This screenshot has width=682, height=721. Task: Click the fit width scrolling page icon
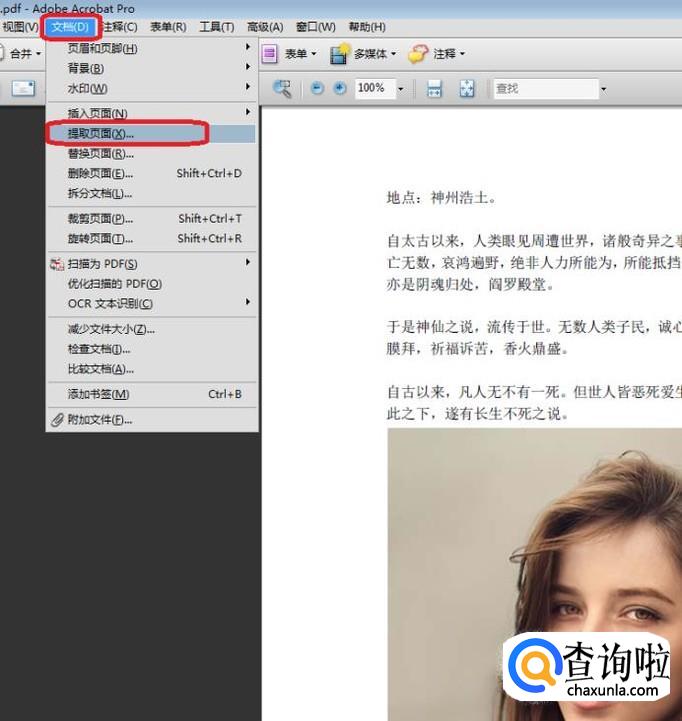coord(434,89)
